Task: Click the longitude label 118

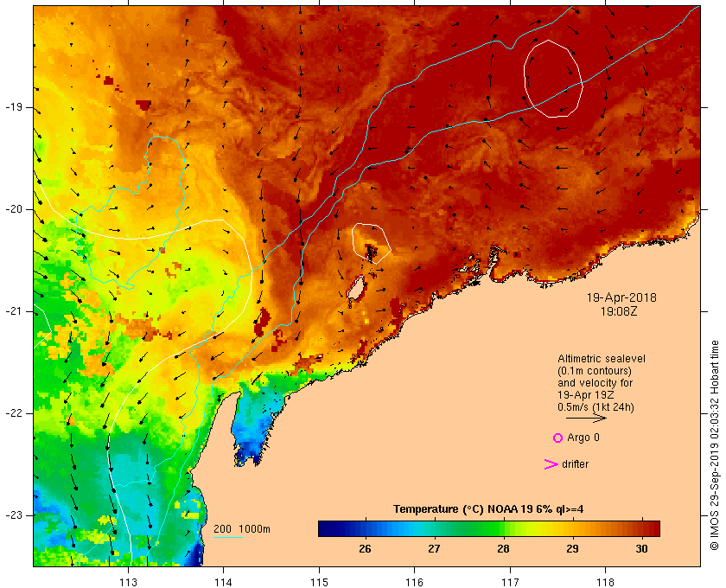Action: pos(606,582)
